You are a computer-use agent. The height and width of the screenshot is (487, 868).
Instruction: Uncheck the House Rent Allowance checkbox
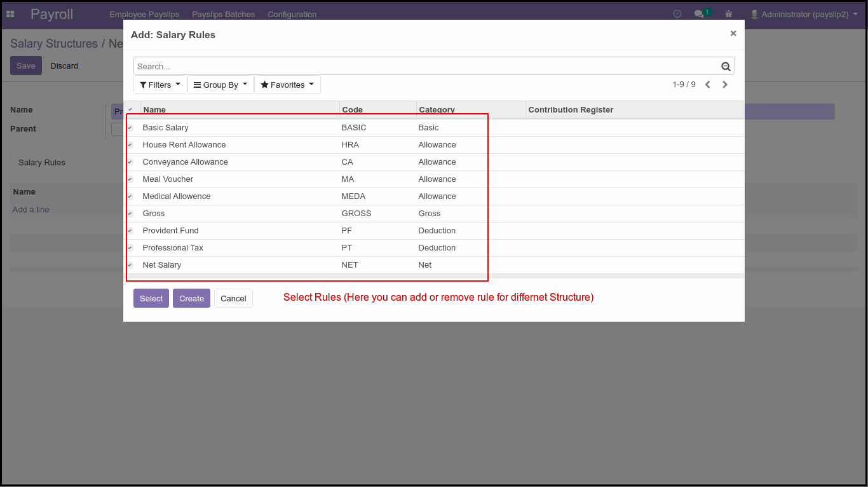tap(130, 145)
